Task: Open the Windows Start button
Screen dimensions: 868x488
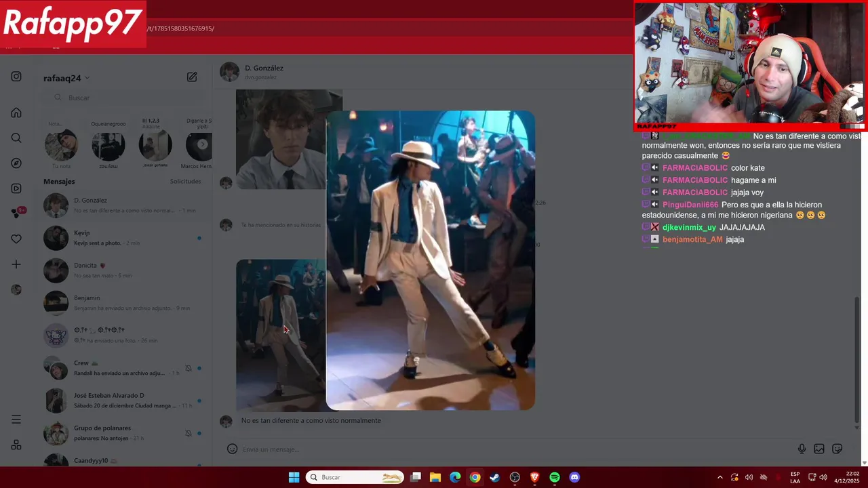Action: (x=294, y=477)
